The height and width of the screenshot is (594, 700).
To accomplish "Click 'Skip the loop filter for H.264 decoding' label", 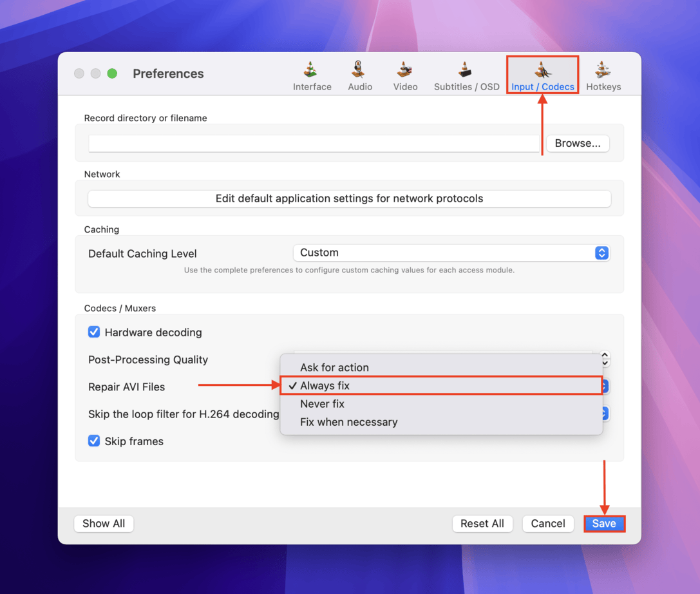I will tap(184, 414).
